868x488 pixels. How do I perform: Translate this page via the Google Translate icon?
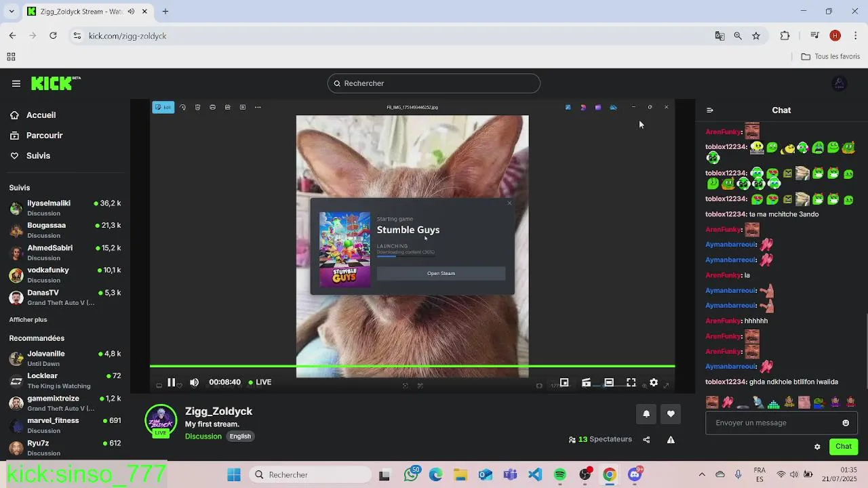coord(719,36)
